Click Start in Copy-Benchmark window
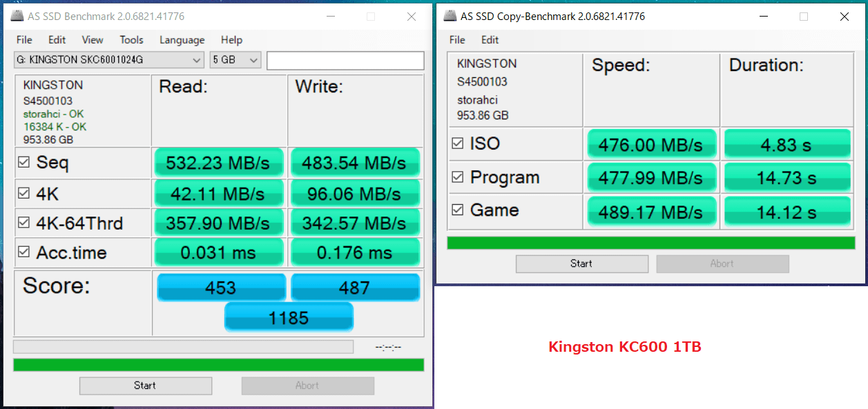This screenshot has height=409, width=868. (581, 263)
